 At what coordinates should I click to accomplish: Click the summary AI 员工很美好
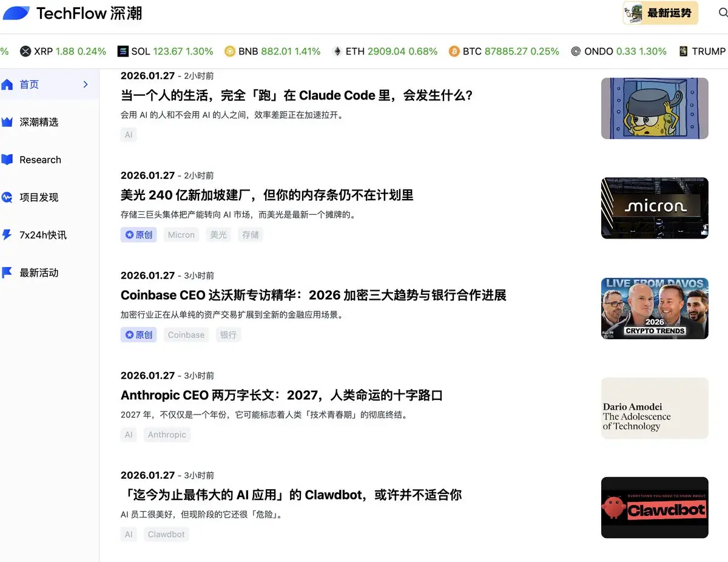pyautogui.click(x=203, y=514)
